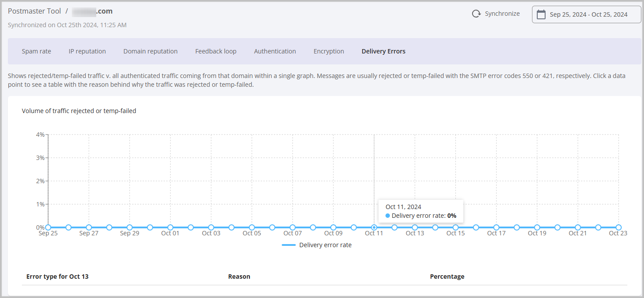Viewport: 644px width, 298px height.
Task: Click the Oct 01 data point
Action: (x=170, y=227)
